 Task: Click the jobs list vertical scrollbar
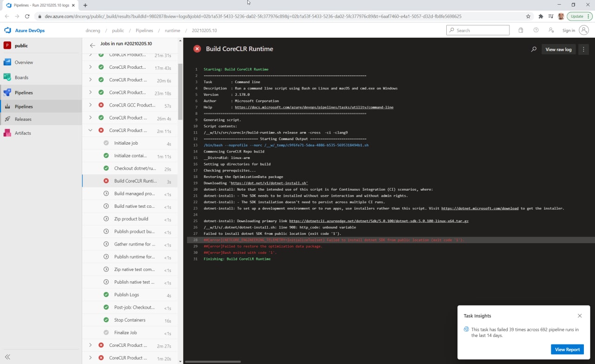tap(180, 93)
